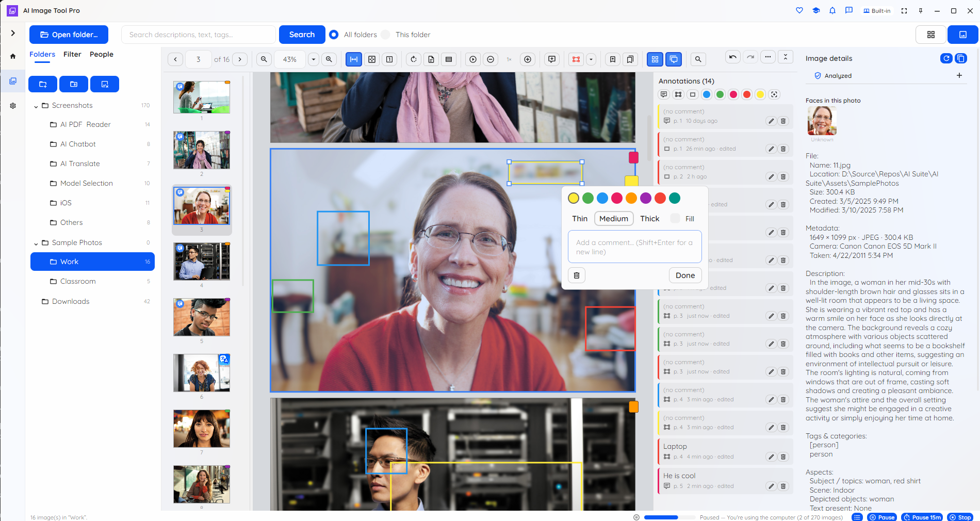The width and height of the screenshot is (980, 521).
Task: Switch to the Folders tab
Action: point(42,54)
